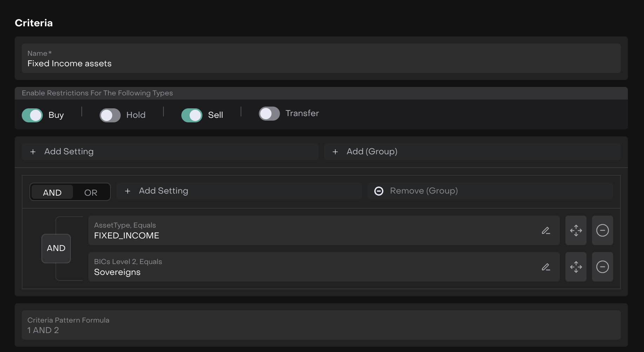Turn off the Sell restriction toggle
Image resolution: width=644 pixels, height=352 pixels.
tap(192, 115)
